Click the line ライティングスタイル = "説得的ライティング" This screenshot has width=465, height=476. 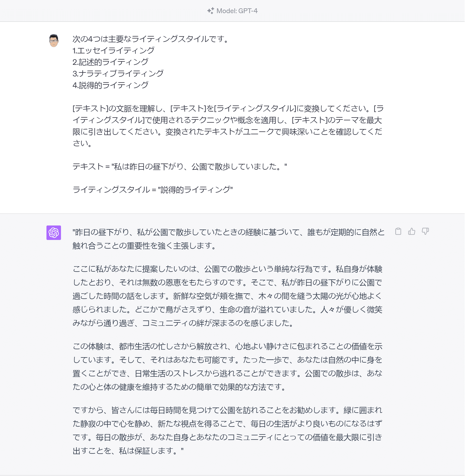coord(153,190)
